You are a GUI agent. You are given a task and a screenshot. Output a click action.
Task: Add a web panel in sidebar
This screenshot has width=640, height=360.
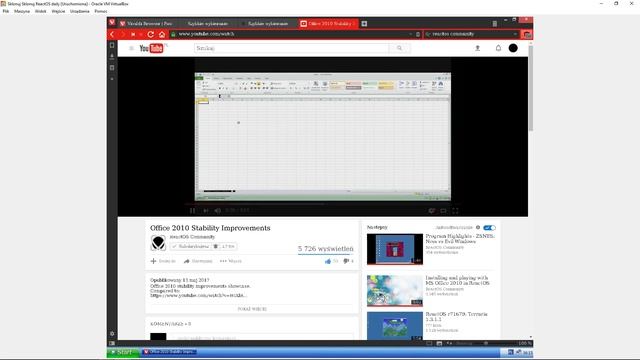[112, 79]
